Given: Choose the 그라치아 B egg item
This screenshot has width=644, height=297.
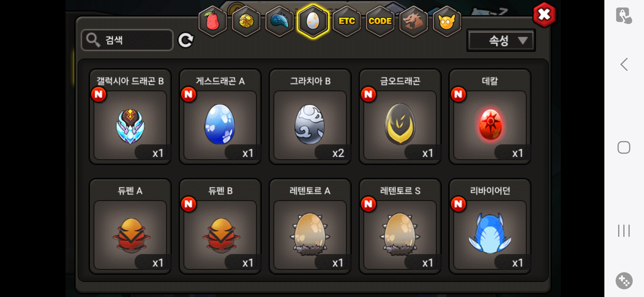Looking at the screenshot, I should (310, 117).
